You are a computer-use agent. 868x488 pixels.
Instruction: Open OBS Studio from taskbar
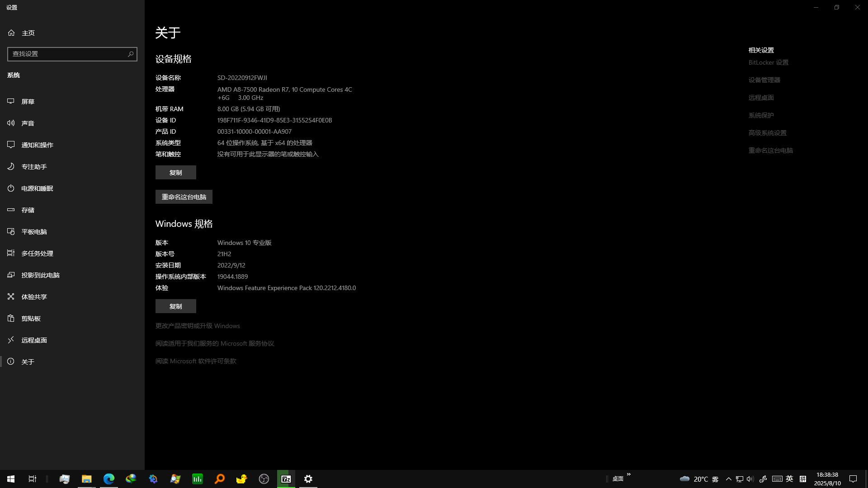pyautogui.click(x=264, y=479)
